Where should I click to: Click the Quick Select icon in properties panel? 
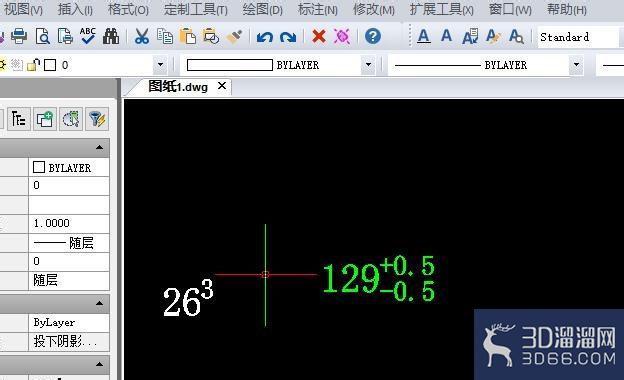[x=71, y=119]
